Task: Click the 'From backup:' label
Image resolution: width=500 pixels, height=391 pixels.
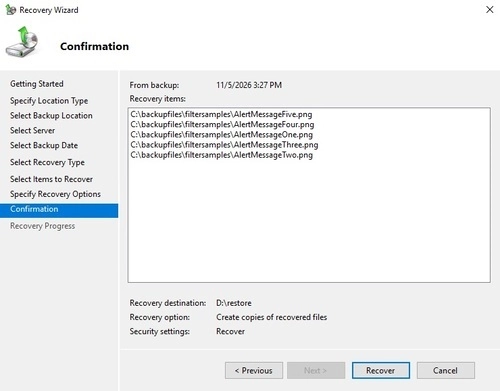Action: click(x=154, y=85)
